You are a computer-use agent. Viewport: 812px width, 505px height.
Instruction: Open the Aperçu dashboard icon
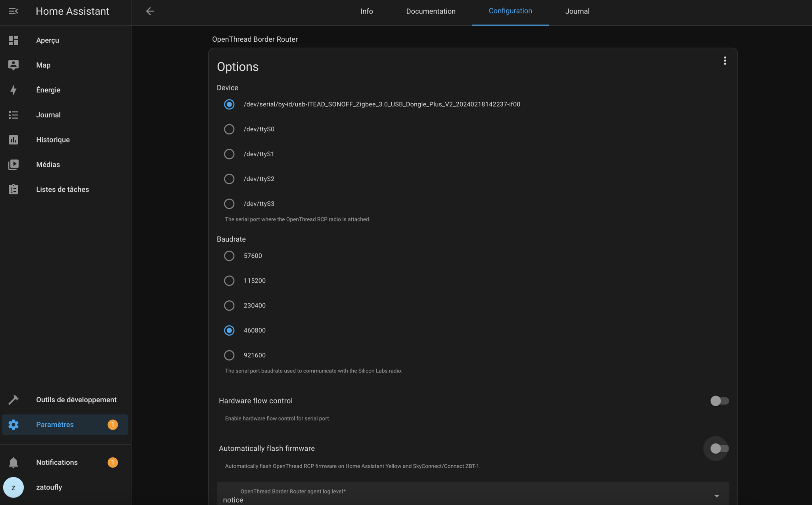click(13, 40)
